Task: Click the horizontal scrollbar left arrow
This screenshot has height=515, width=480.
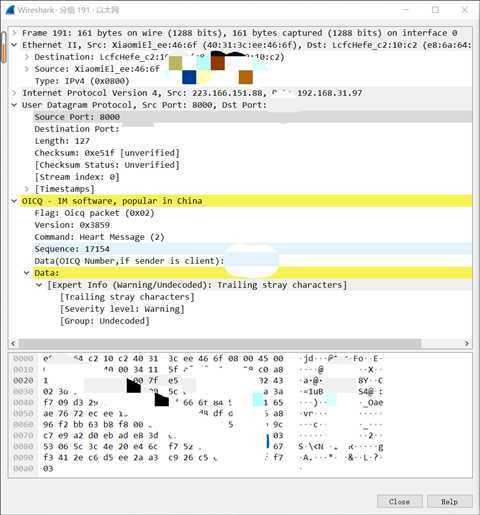Action: pyautogui.click(x=13, y=343)
